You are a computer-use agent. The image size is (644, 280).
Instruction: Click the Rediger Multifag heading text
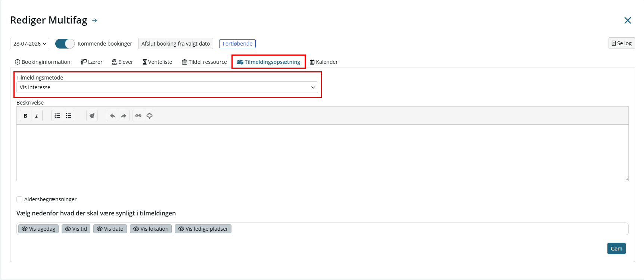pyautogui.click(x=49, y=20)
